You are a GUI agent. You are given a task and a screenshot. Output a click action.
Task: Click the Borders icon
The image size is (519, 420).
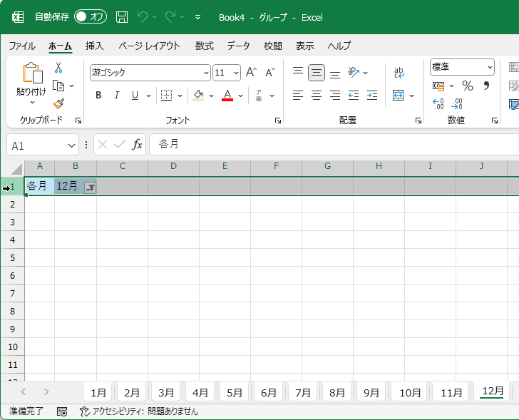(167, 96)
